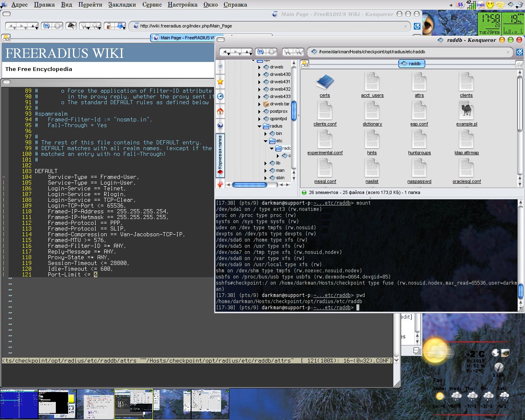Open the Адрес menu
Image resolution: width=525 pixels, height=420 pixels.
(x=19, y=5)
